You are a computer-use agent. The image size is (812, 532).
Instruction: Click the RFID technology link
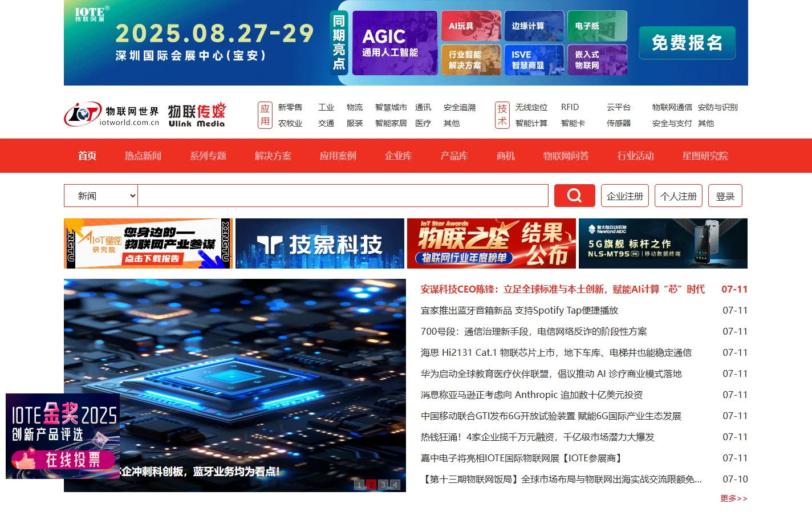coord(570,107)
